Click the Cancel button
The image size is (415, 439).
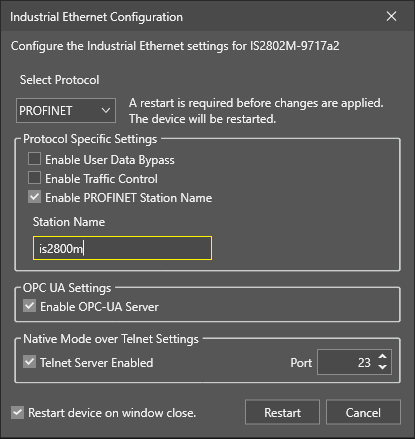[363, 412]
